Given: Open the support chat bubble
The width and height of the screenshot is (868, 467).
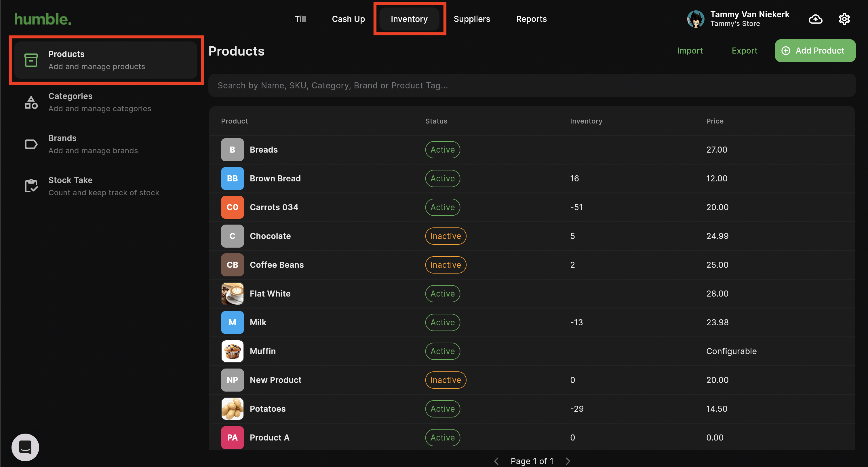Looking at the screenshot, I should (x=25, y=447).
